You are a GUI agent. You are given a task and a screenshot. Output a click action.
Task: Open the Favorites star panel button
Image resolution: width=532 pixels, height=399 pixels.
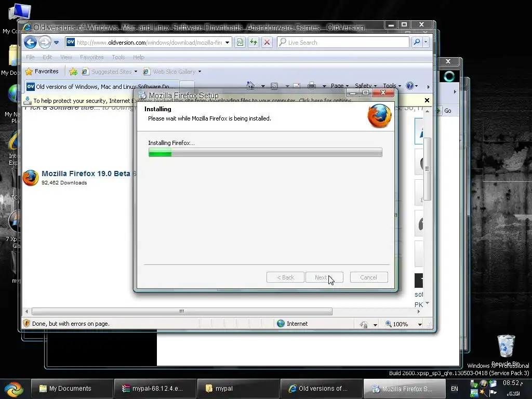coord(42,71)
